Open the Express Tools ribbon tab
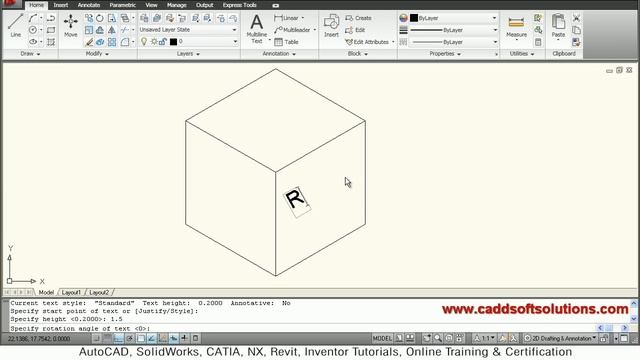Image resolution: width=640 pixels, height=360 pixels. [240, 5]
